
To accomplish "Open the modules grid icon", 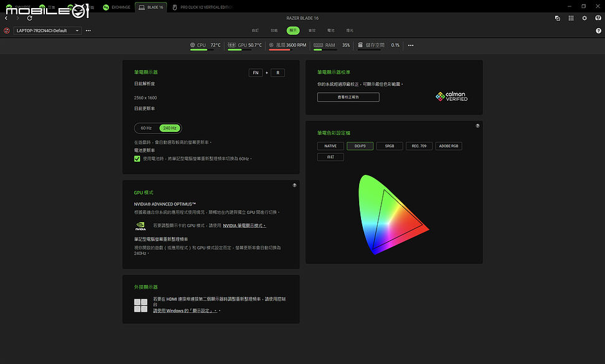I will point(571,18).
